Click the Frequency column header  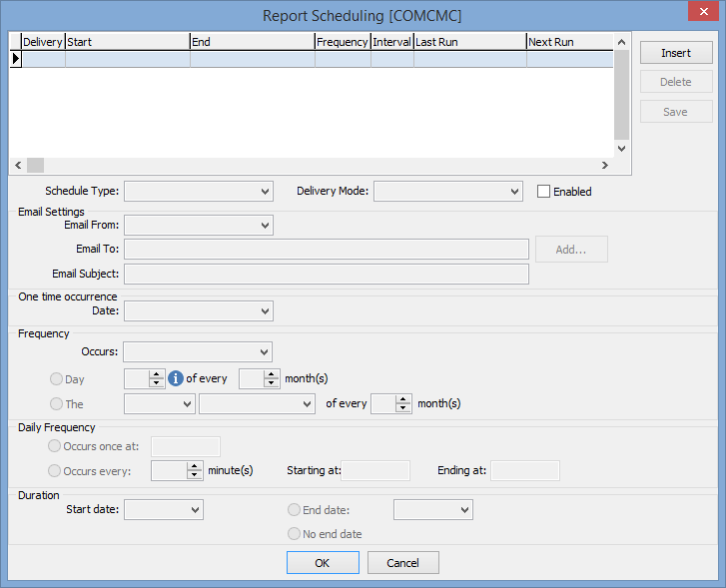[x=344, y=42]
